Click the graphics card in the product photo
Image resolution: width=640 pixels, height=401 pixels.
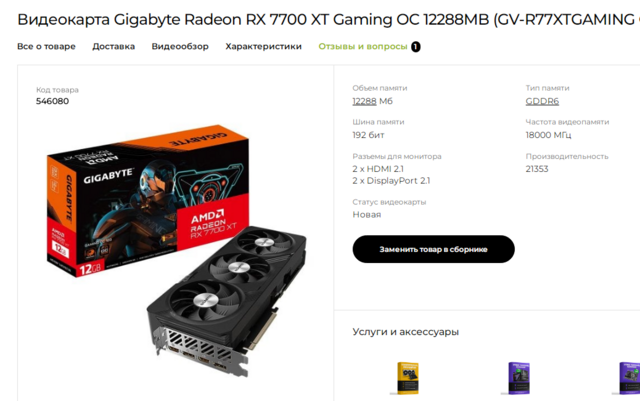[227, 300]
